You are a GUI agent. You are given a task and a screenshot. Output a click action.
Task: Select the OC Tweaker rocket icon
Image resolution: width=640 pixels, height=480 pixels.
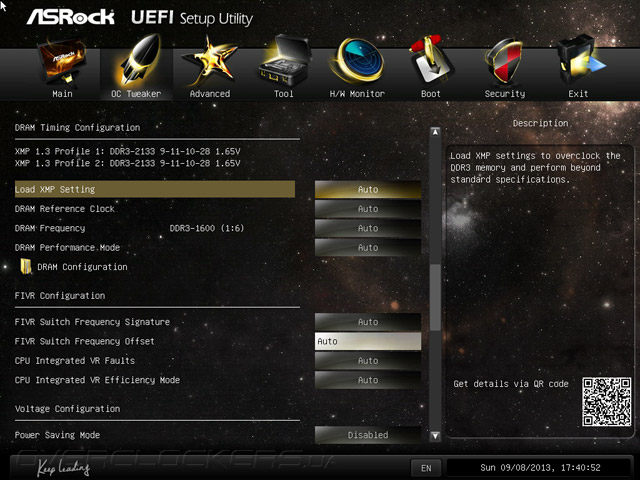point(140,60)
